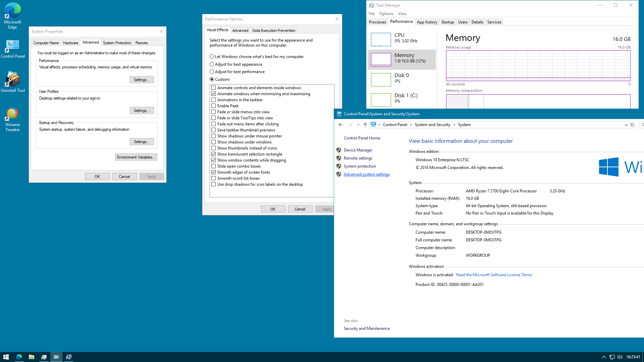Open File Explorer from the taskbar
Image resolution: width=644 pixels, height=362 pixels.
click(31, 357)
